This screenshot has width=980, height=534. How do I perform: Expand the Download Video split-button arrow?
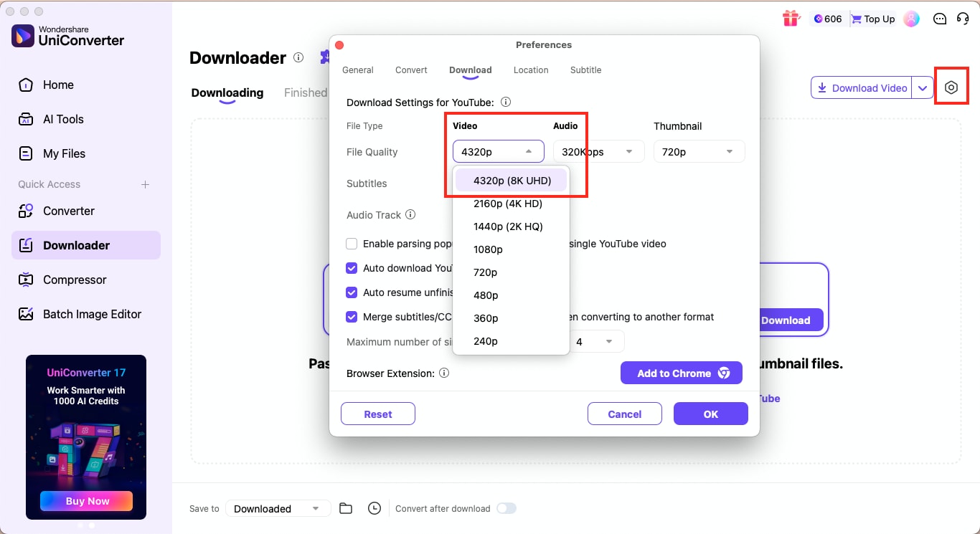pos(923,87)
